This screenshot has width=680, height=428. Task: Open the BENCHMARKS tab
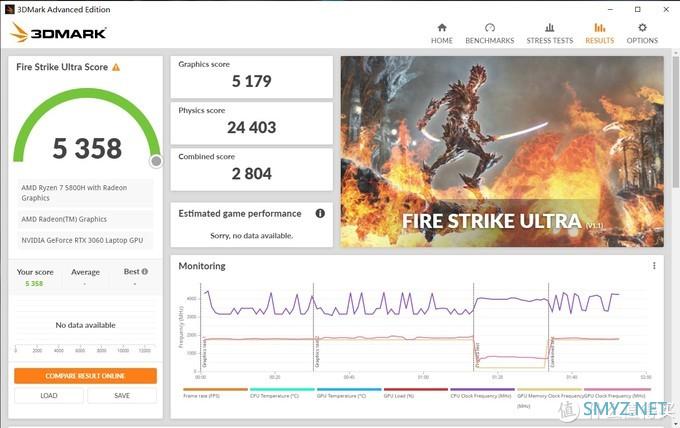490,34
